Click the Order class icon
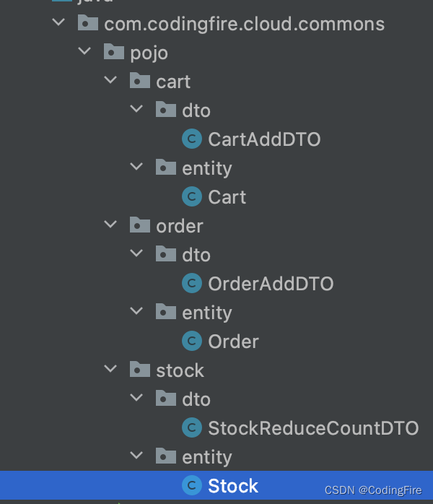 [192, 341]
